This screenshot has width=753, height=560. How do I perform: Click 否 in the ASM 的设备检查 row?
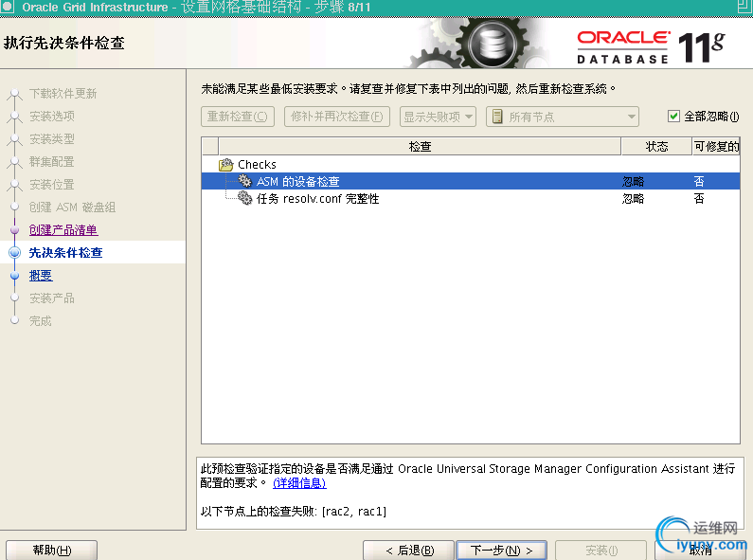(699, 182)
